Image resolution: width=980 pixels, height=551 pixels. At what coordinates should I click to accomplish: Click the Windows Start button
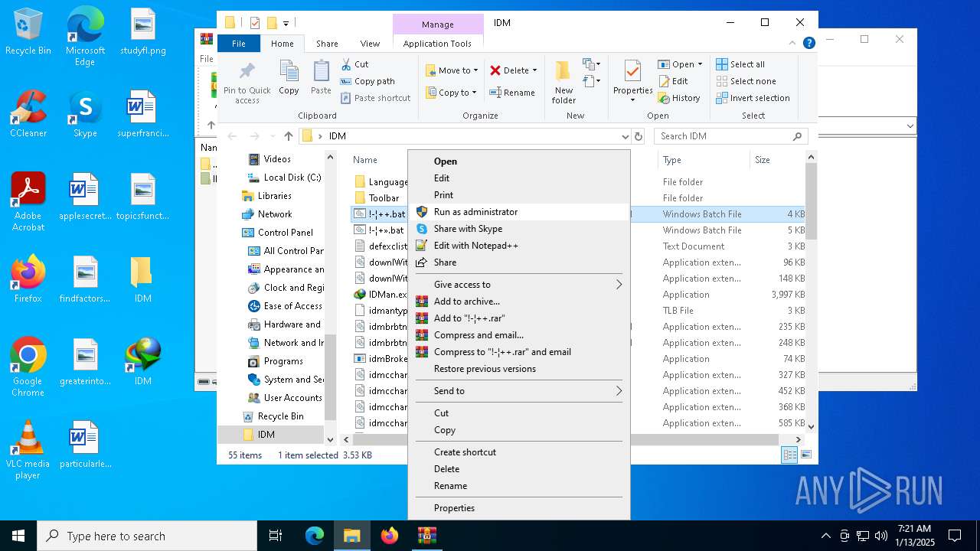18,536
